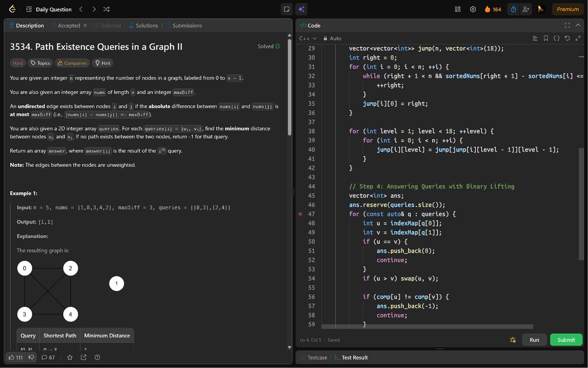Switch to the Testcase tab
Viewport: 588px width, 368px height.
click(x=314, y=358)
